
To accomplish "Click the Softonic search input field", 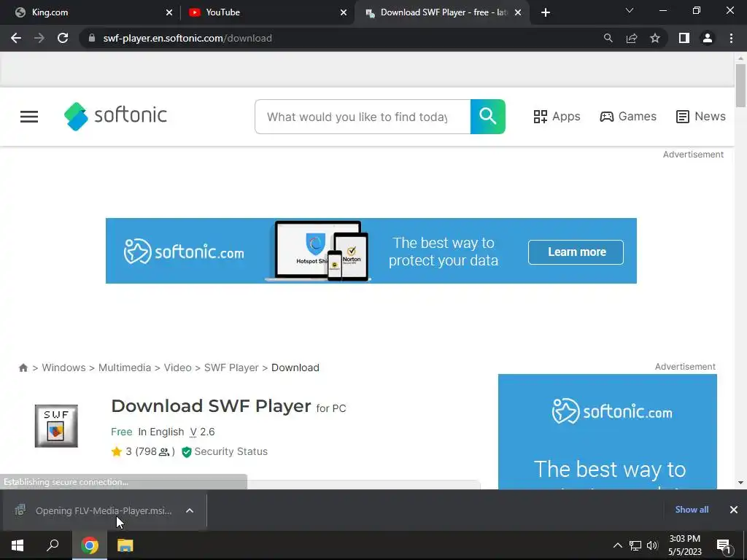I will tap(363, 117).
